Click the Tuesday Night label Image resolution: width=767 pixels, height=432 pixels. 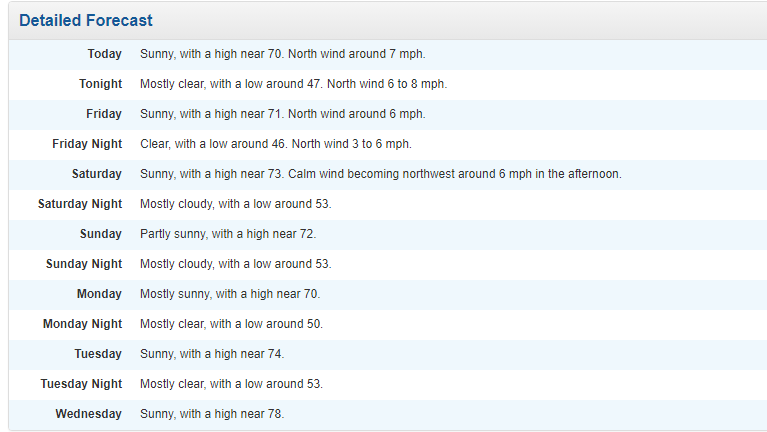tap(81, 384)
